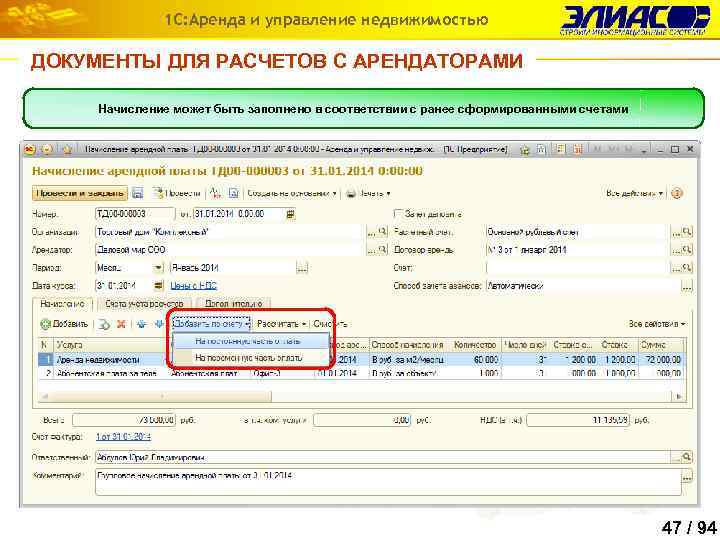Open the Добавить по счету dropdown
The width and height of the screenshot is (720, 540).
[x=211, y=324]
